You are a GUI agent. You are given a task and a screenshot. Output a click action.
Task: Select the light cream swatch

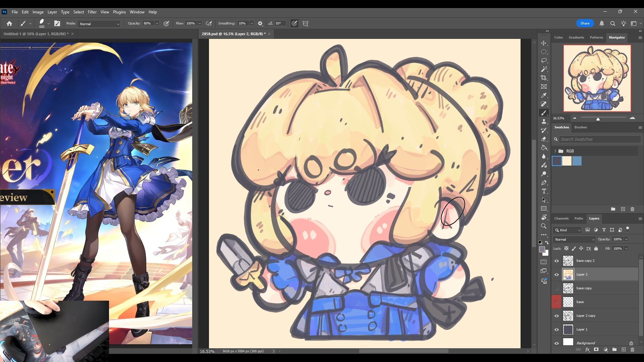click(567, 161)
